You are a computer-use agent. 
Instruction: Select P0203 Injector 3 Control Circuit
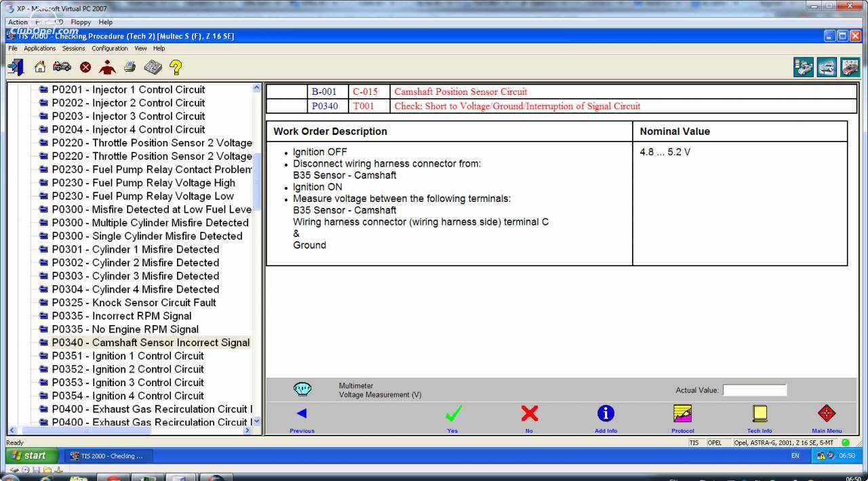[x=128, y=117]
